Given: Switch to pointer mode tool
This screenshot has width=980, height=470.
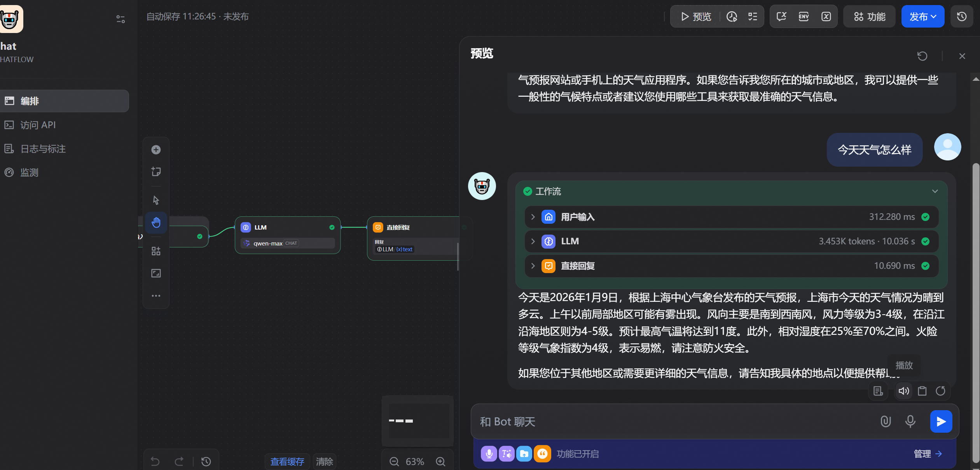Looking at the screenshot, I should click(x=156, y=200).
